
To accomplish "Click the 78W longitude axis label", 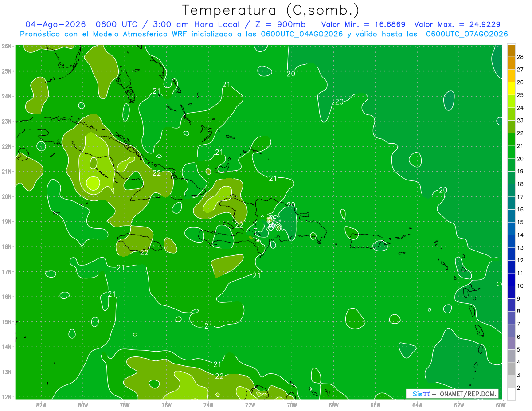I will click(x=125, y=404).
